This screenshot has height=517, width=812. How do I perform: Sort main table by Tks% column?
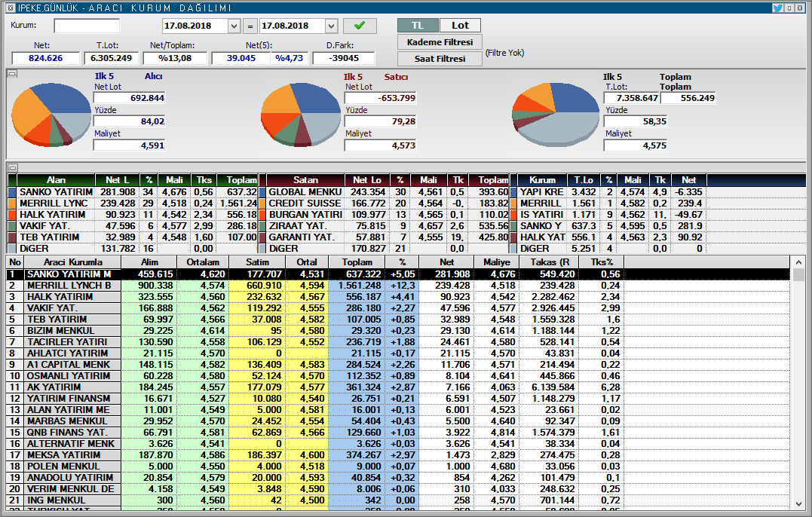click(x=602, y=262)
